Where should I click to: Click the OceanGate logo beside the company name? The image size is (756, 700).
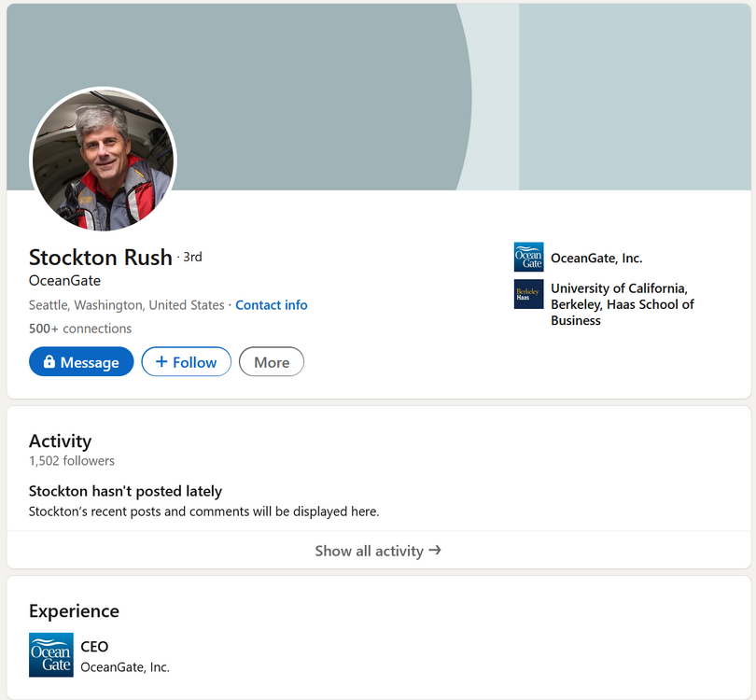point(528,258)
